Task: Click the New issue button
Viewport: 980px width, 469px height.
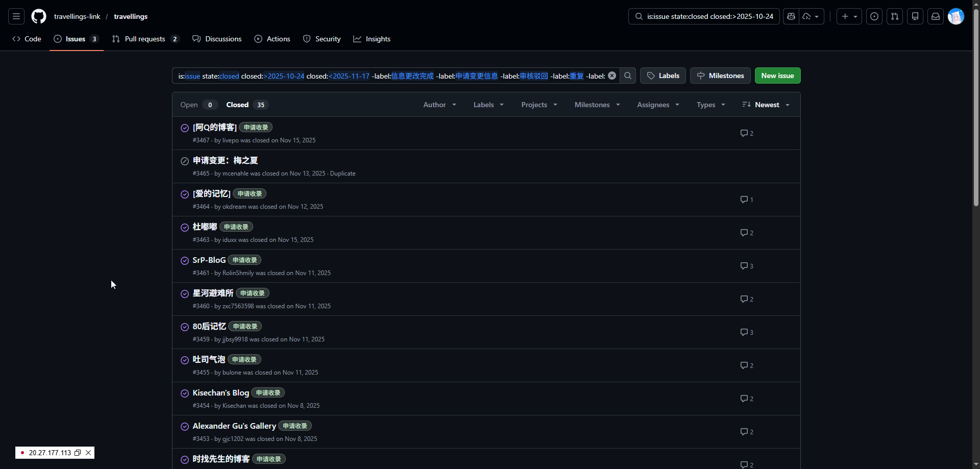Action: coord(777,76)
